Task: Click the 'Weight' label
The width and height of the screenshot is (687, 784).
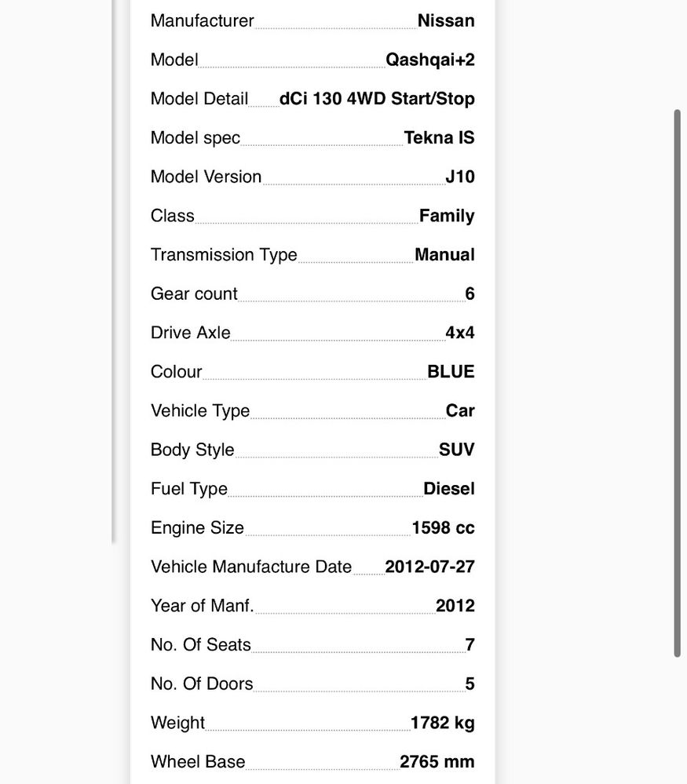Action: [x=177, y=723]
